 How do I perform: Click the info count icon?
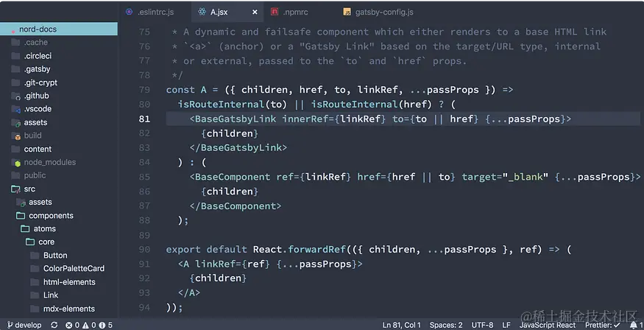click(x=102, y=325)
